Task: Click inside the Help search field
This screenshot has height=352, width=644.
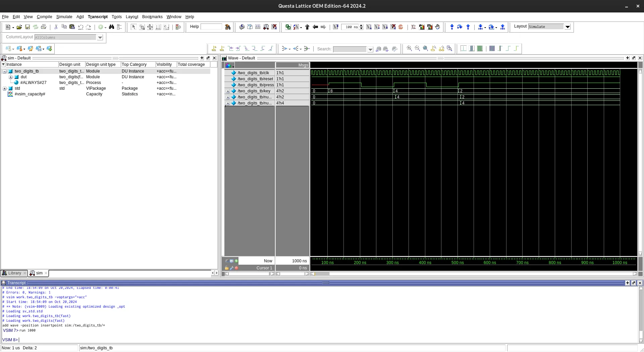Action: point(212,27)
